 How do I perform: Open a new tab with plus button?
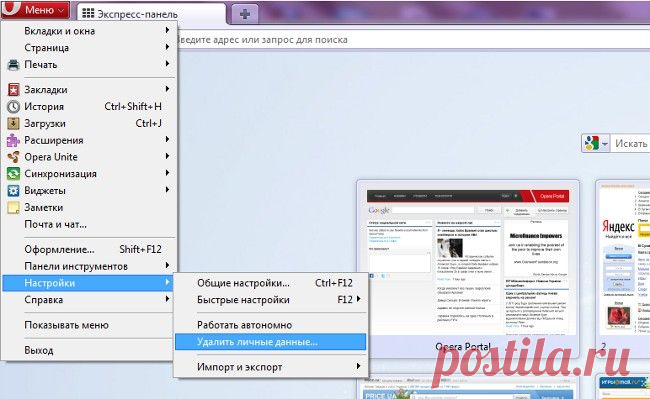click(x=245, y=14)
